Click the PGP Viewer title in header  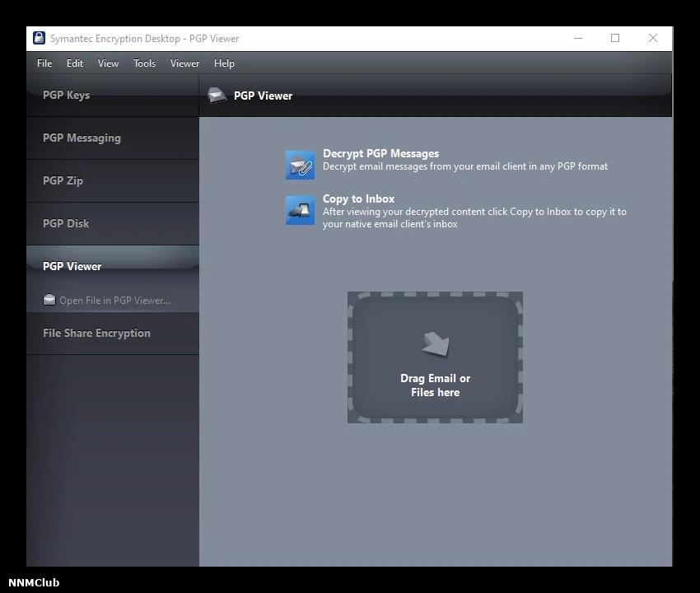(x=263, y=96)
